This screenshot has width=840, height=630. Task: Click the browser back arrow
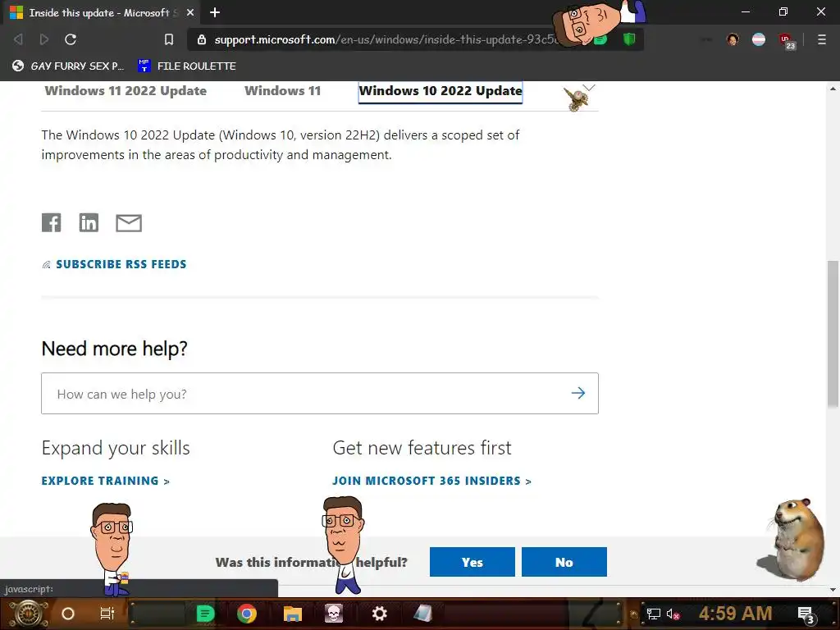pos(18,39)
